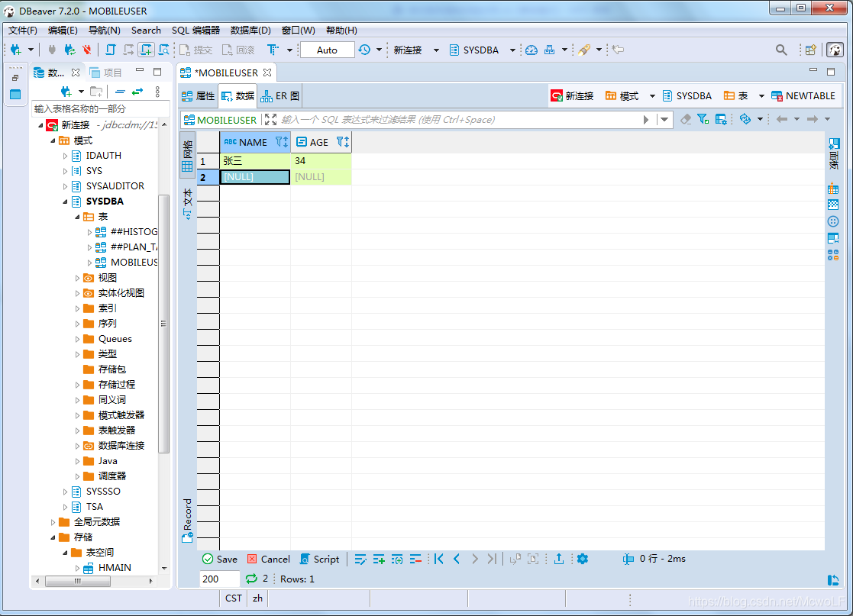Close the *MOBILEUSER editor tab
Screen dimensions: 853x616
267,73
